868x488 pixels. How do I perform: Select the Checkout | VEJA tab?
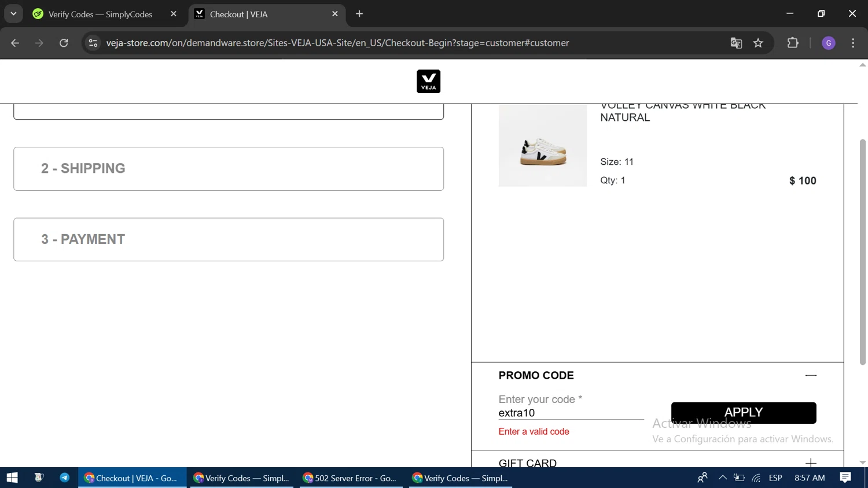tap(266, 14)
